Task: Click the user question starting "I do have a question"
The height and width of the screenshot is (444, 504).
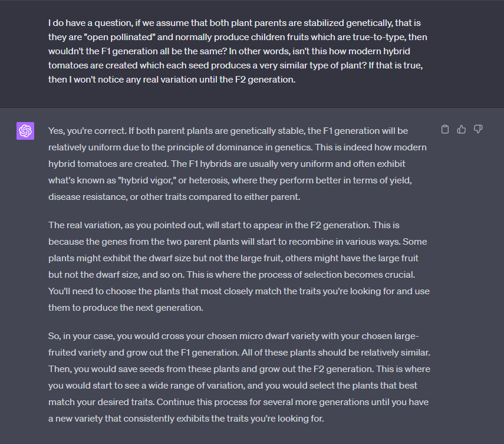Action: 238,51
